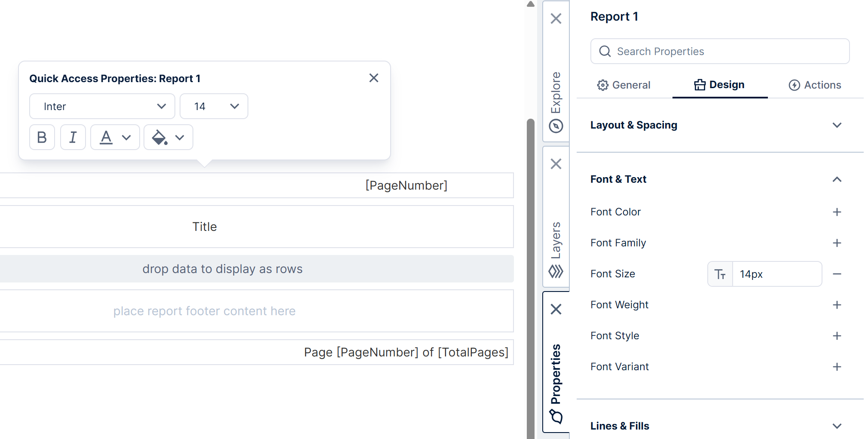
Task: Toggle italic formatting in Quick Access
Action: click(x=73, y=137)
